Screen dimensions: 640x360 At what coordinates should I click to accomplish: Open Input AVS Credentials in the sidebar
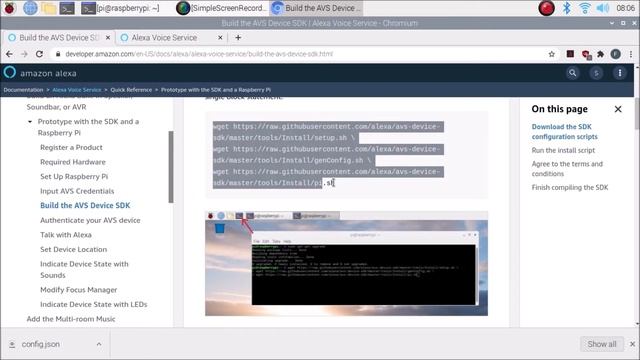click(77, 191)
